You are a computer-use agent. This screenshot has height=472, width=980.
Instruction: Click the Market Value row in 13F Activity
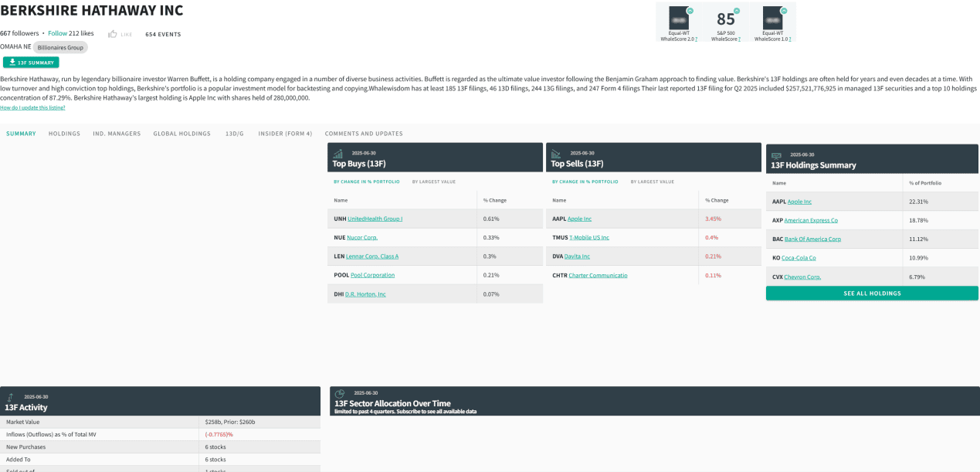[x=160, y=423]
